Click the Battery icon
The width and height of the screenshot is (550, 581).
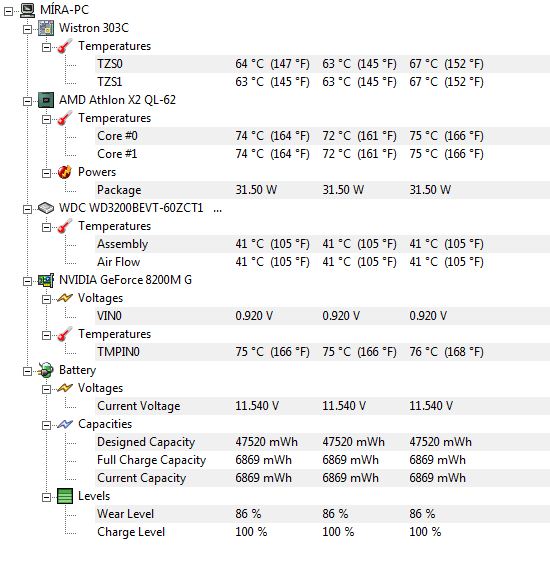(x=46, y=370)
